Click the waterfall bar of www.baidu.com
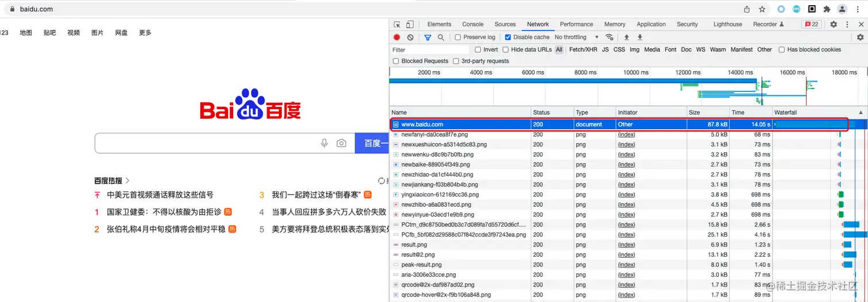868x302 pixels. pyautogui.click(x=815, y=124)
